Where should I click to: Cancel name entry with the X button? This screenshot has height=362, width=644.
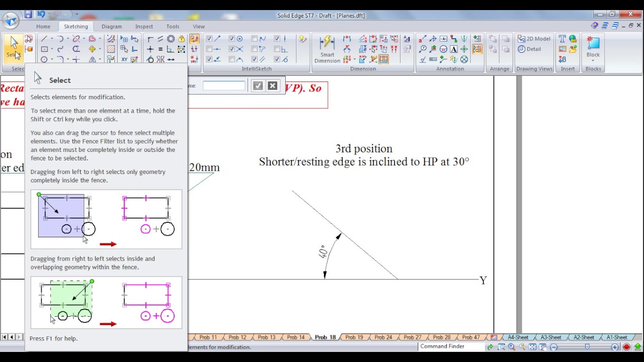(272, 86)
